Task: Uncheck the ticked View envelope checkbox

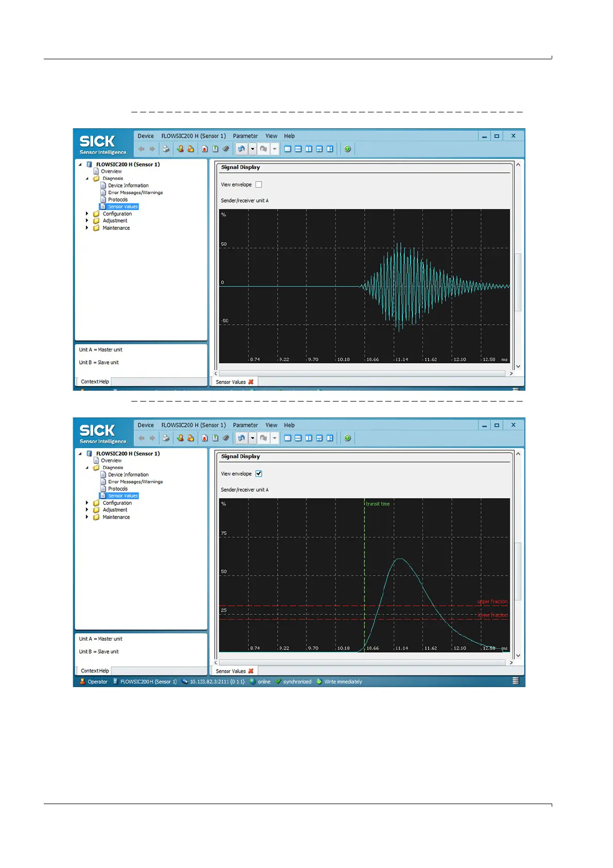Action: coord(259,474)
